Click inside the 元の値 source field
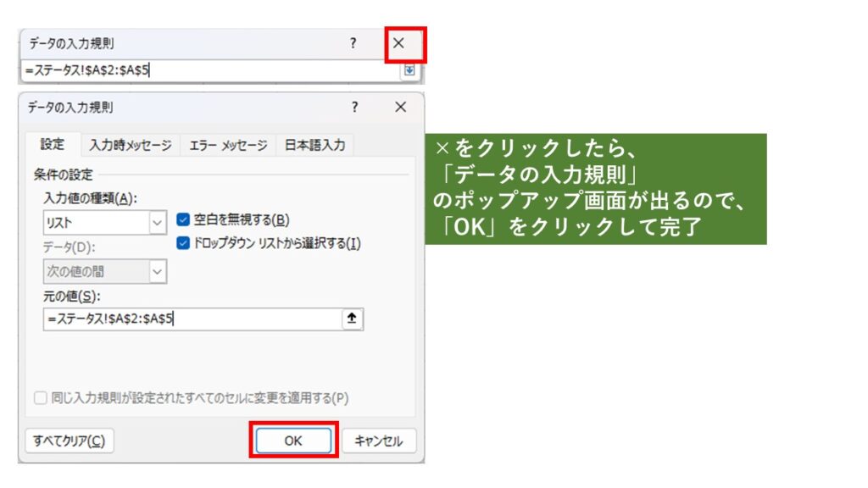 click(191, 319)
